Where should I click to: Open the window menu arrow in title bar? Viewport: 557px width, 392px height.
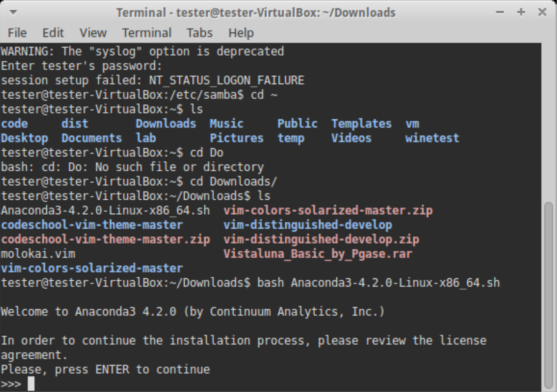tap(13, 13)
